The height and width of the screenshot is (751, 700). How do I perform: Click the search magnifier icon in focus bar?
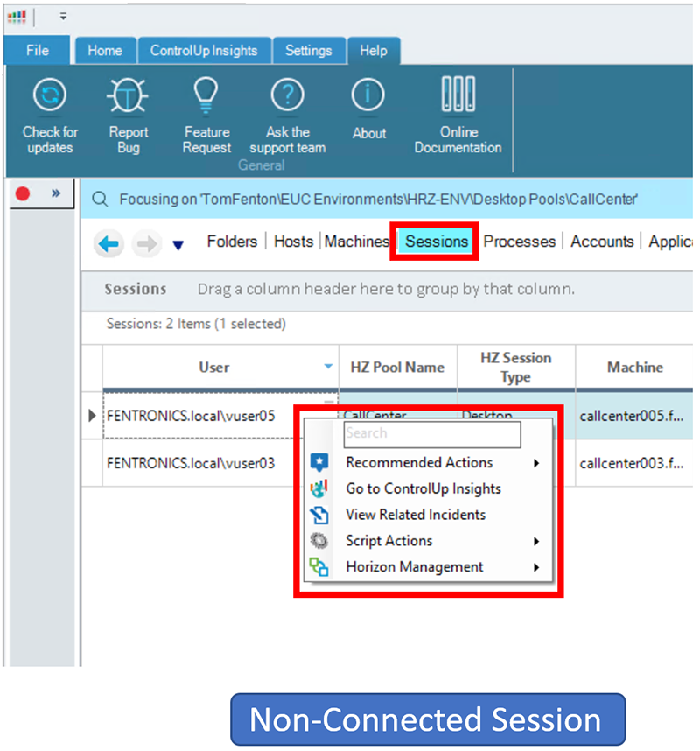coord(100,199)
